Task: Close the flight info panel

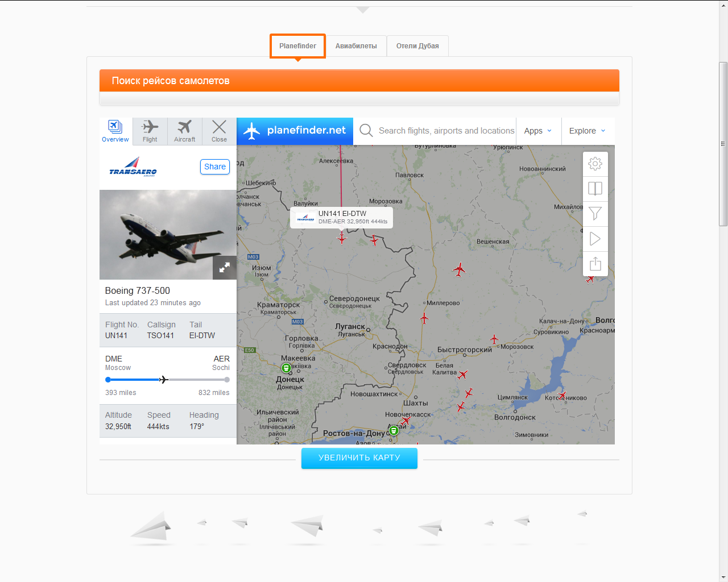Action: (x=219, y=131)
